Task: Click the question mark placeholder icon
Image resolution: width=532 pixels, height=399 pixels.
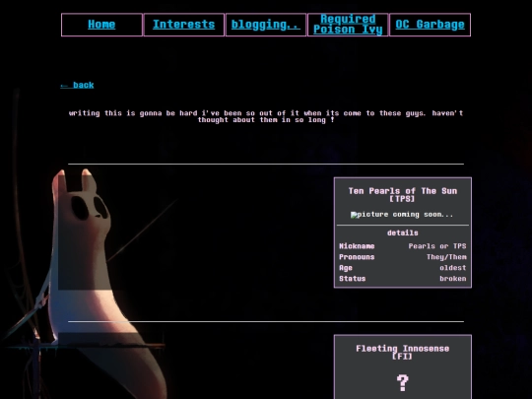Action: [402, 382]
